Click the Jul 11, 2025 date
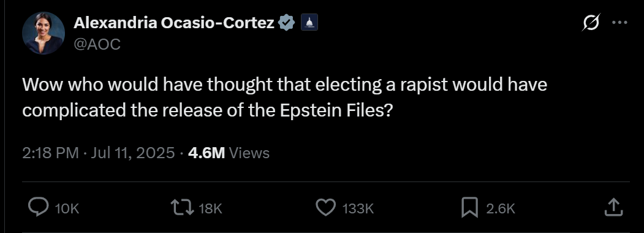 133,153
